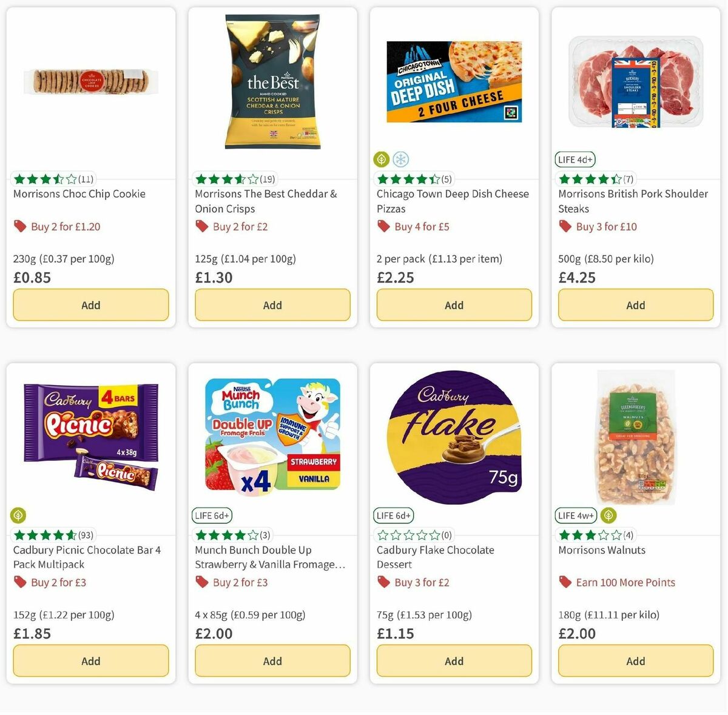Click the red tag icon on the pork steaks offer

click(564, 226)
